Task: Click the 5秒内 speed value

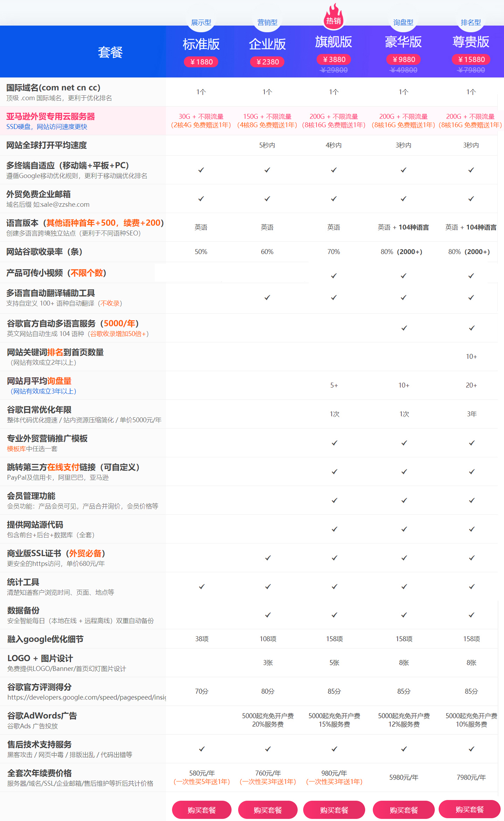Action: 267,145
